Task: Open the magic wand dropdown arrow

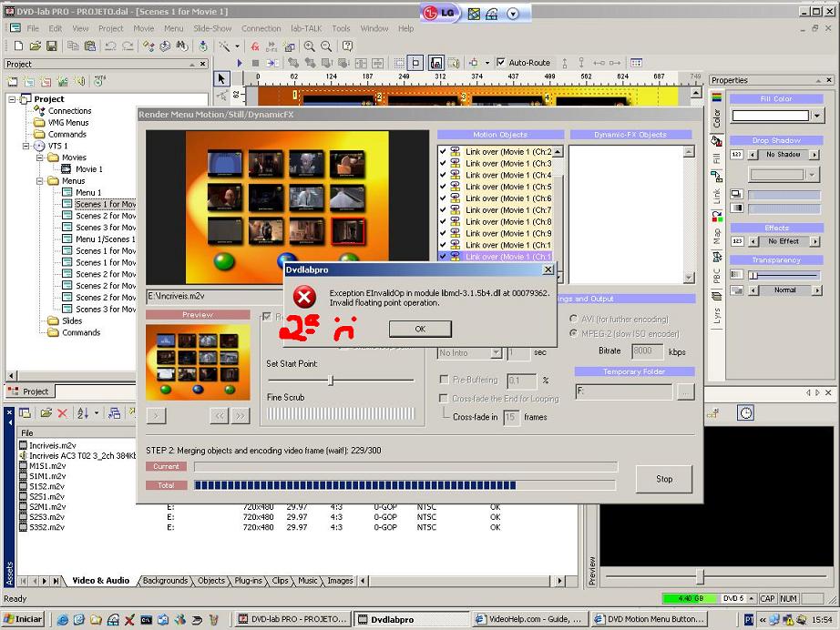Action: click(x=237, y=46)
